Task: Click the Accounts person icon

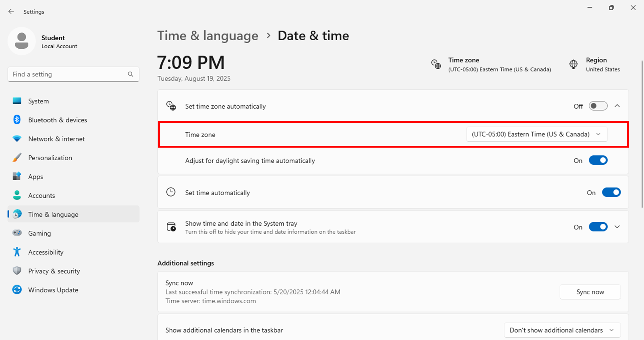Action: click(x=17, y=195)
